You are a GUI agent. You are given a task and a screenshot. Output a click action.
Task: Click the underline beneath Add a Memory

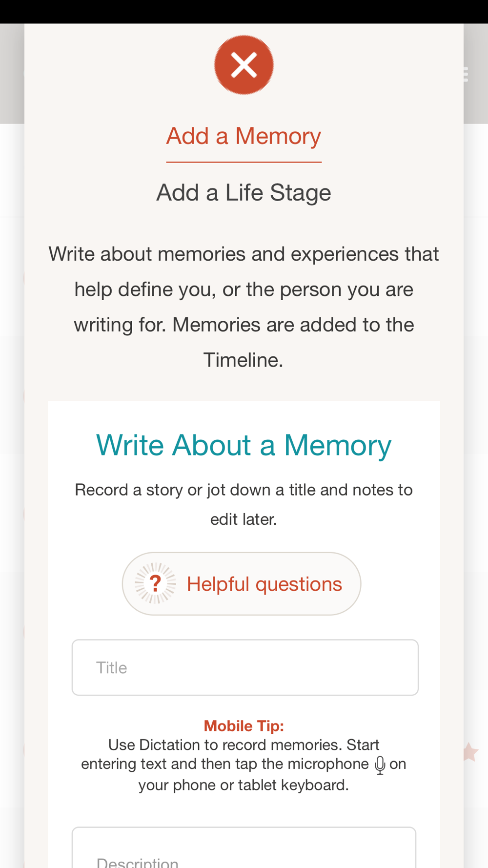(244, 162)
